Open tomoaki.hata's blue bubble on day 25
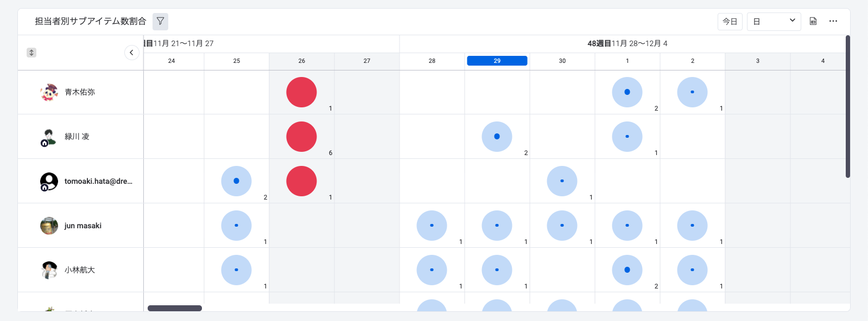 coord(236,181)
